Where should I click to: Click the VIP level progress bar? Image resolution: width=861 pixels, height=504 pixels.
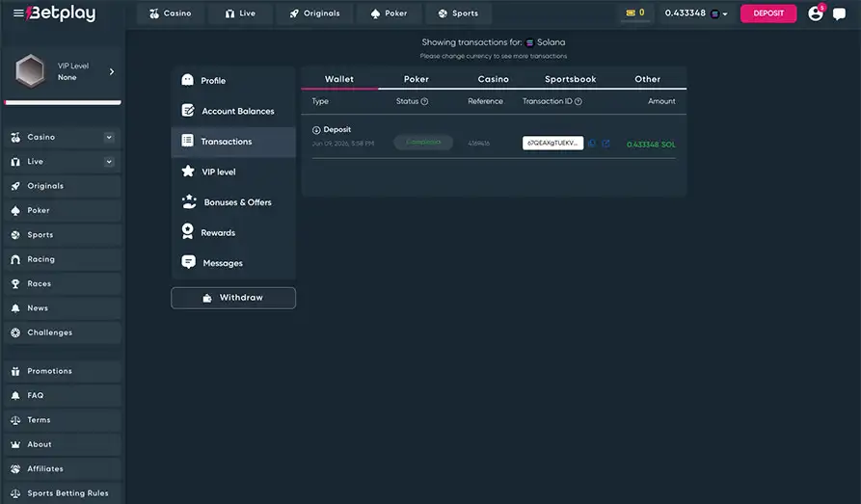[x=63, y=102]
